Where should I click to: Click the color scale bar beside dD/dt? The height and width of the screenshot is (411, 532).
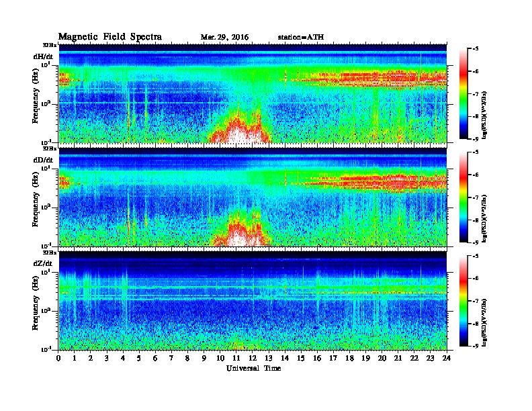(463, 197)
